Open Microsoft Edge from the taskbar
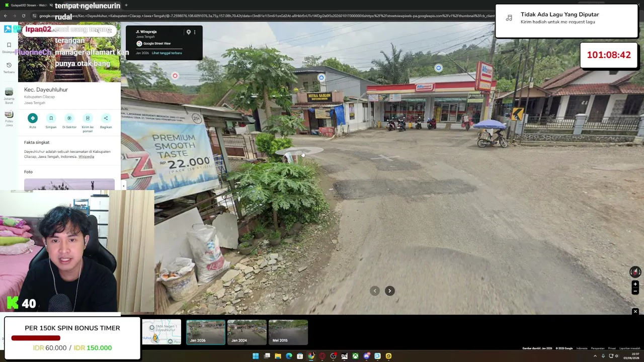 click(289, 356)
